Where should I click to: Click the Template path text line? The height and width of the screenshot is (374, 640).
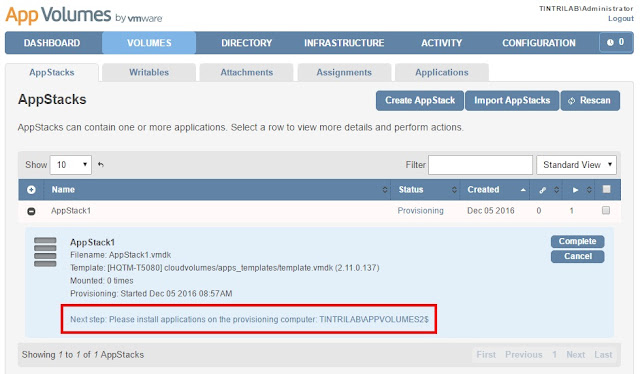[x=224, y=268]
